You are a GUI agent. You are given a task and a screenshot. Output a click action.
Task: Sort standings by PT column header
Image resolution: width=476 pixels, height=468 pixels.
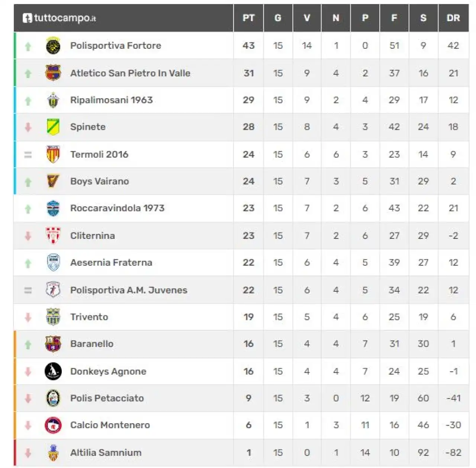(x=248, y=18)
